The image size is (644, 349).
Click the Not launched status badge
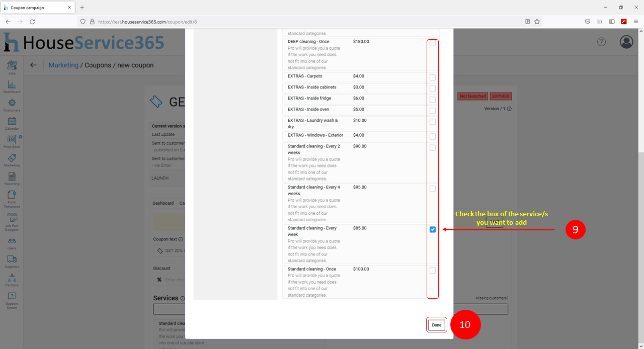click(473, 96)
